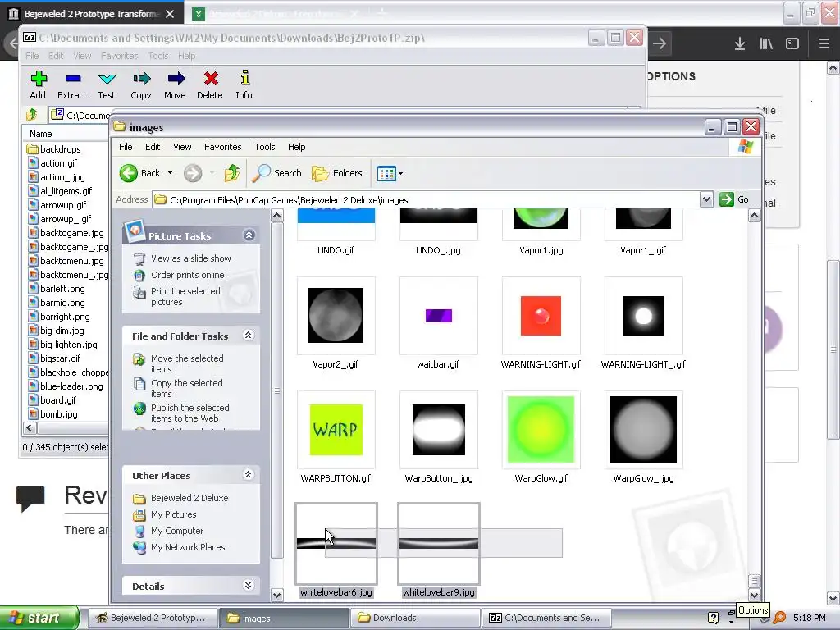This screenshot has width=840, height=630.
Task: Select WarpGlow.gif thumbnail
Action: (x=541, y=430)
